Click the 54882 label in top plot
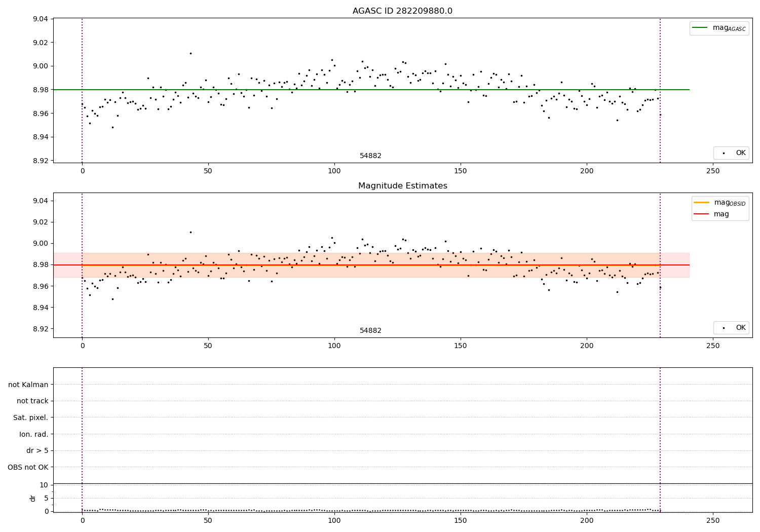 tap(370, 156)
